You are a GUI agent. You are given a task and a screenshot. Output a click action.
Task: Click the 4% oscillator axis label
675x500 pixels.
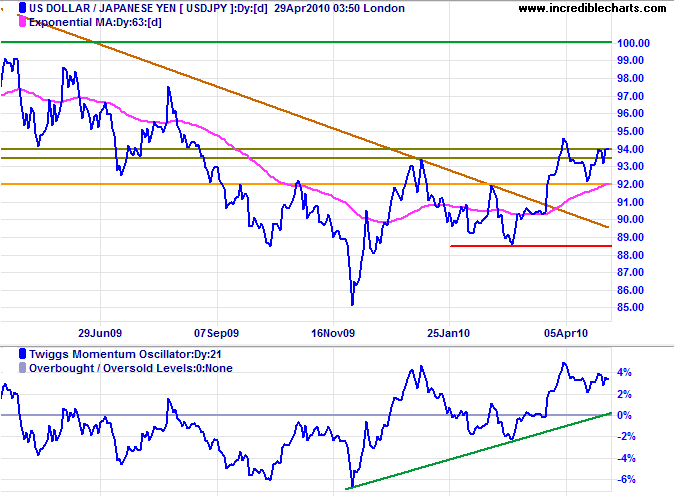(x=624, y=373)
